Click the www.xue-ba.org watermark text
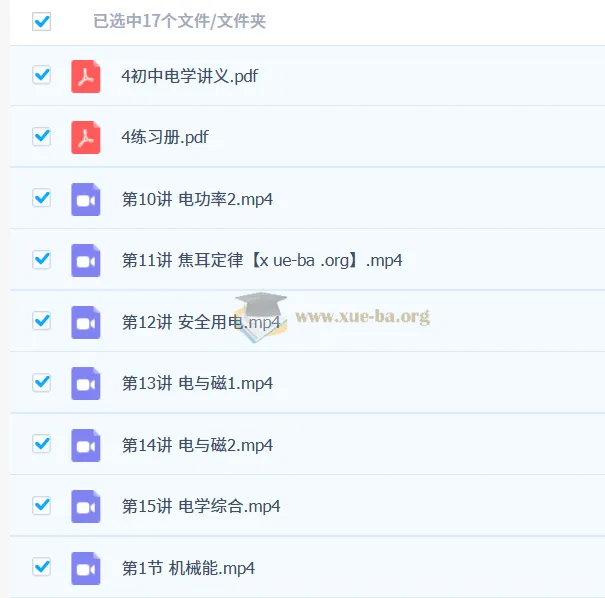Image resolution: width=605 pixels, height=598 pixels. pos(362,316)
